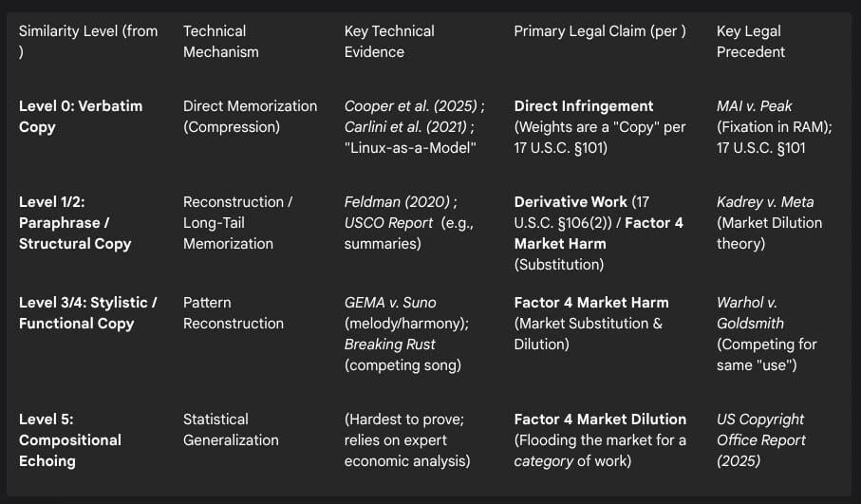This screenshot has width=861, height=504.
Task: Click the 'Technical Mechanism' column header
Action: 220,42
